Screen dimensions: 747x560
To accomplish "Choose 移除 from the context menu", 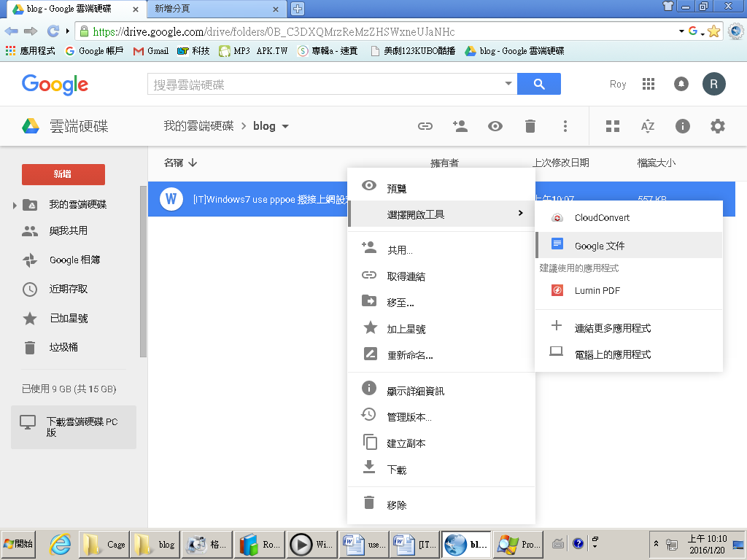I will point(441,505).
